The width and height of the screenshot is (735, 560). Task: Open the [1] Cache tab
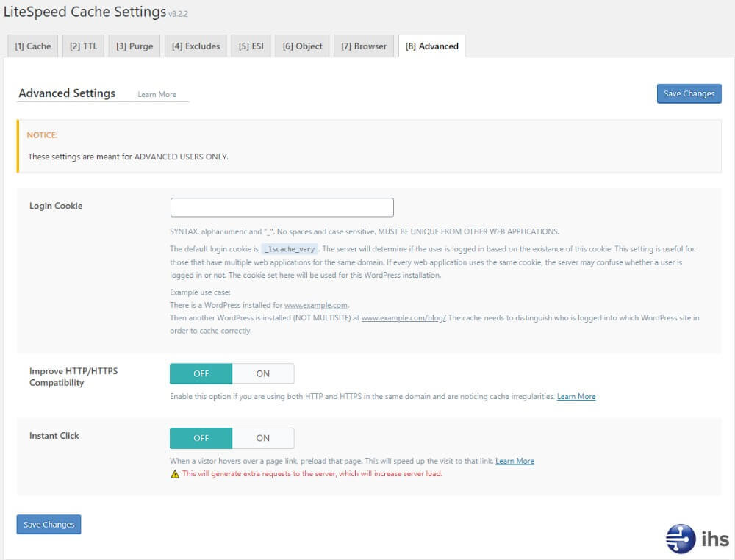click(33, 46)
